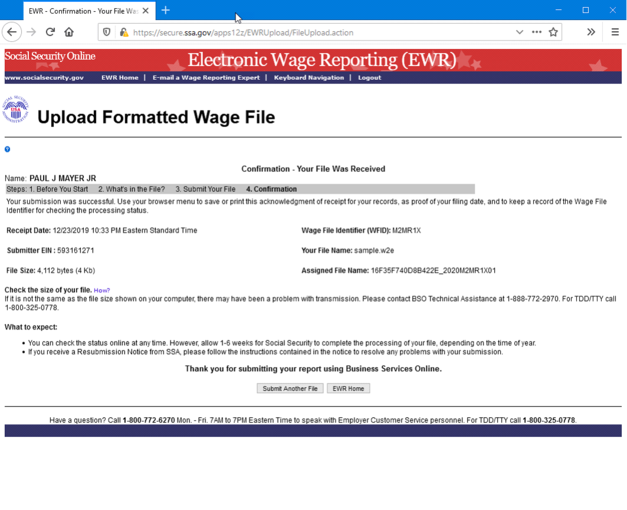
Task: Open a new tab with plus button
Action: pos(166,10)
